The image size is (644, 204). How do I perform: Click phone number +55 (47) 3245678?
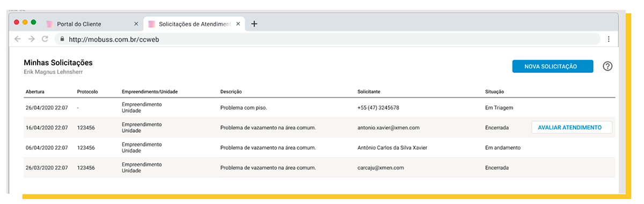pos(378,108)
